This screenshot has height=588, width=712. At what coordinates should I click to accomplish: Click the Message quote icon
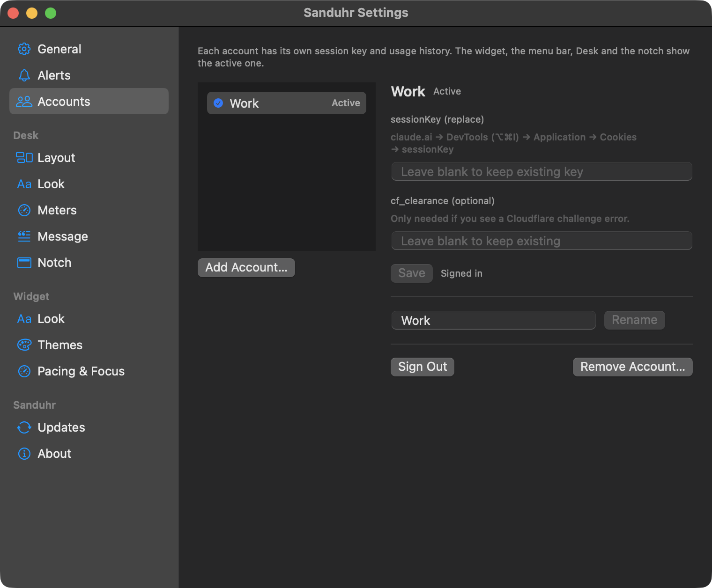[24, 236]
